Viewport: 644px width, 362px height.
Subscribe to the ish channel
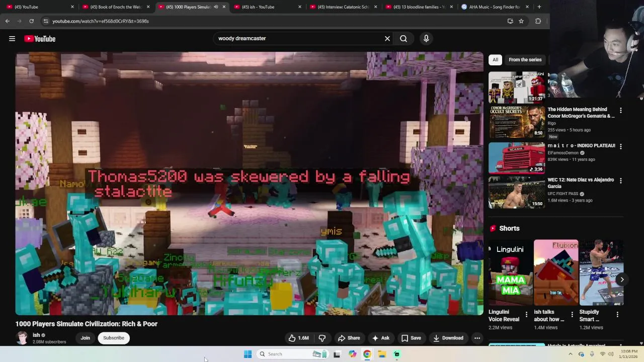click(x=114, y=338)
